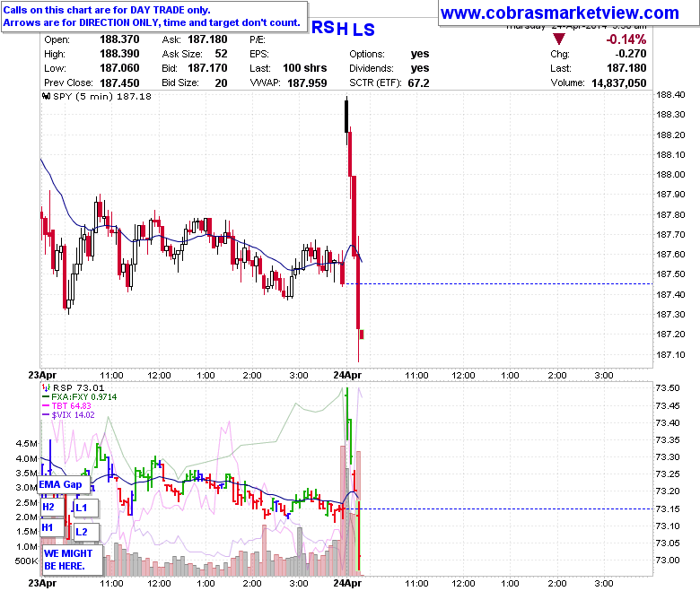Click the 'TBT 64.83' legend entry

click(x=72, y=405)
